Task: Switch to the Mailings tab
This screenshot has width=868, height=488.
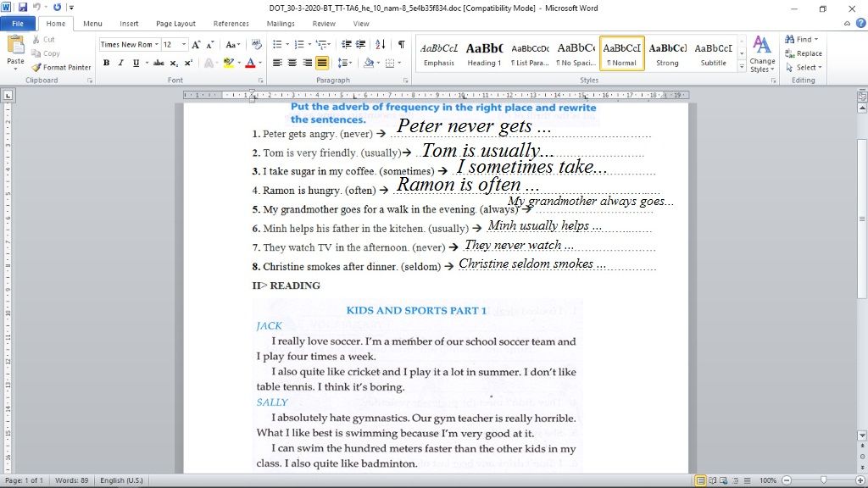Action: 281,23
